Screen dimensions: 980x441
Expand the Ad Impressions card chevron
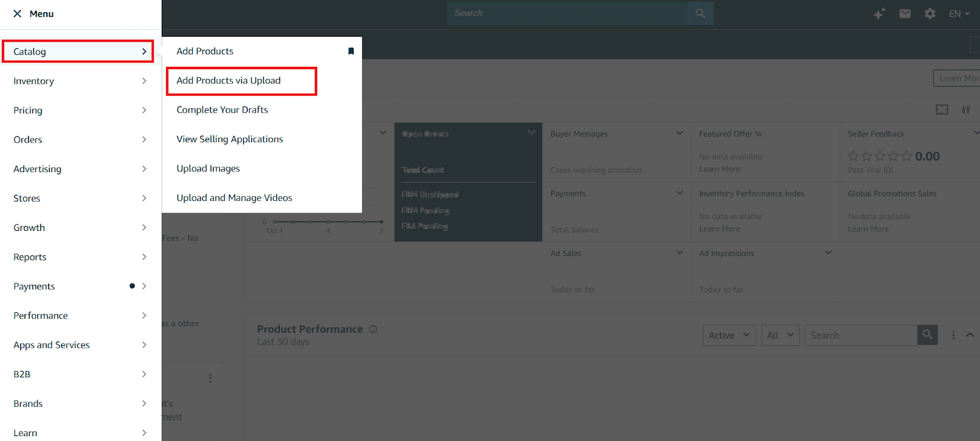829,252
